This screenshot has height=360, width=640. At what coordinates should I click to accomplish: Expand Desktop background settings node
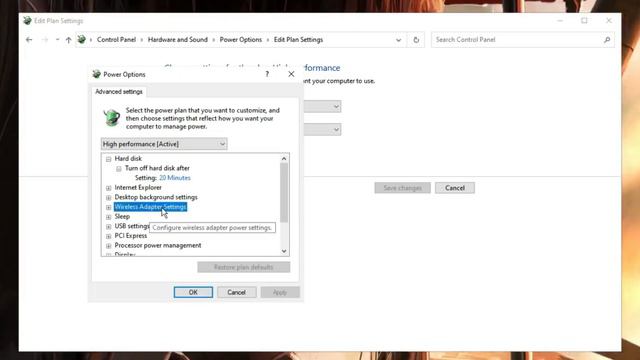coord(109,198)
